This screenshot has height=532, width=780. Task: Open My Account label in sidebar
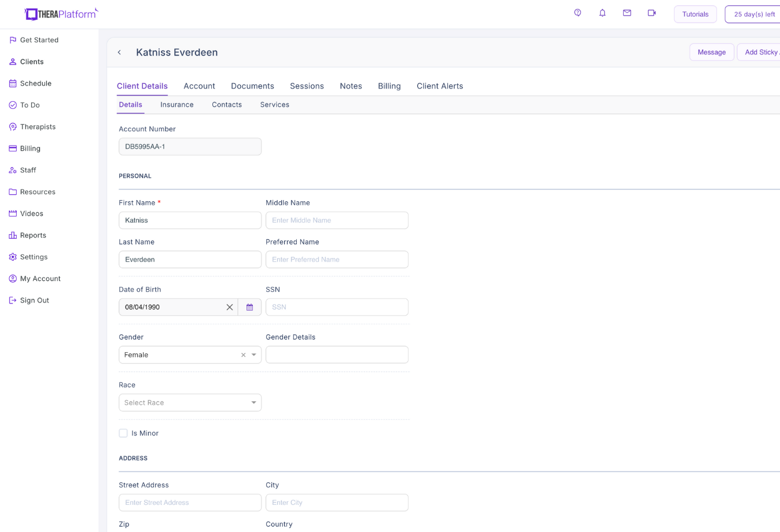41,279
